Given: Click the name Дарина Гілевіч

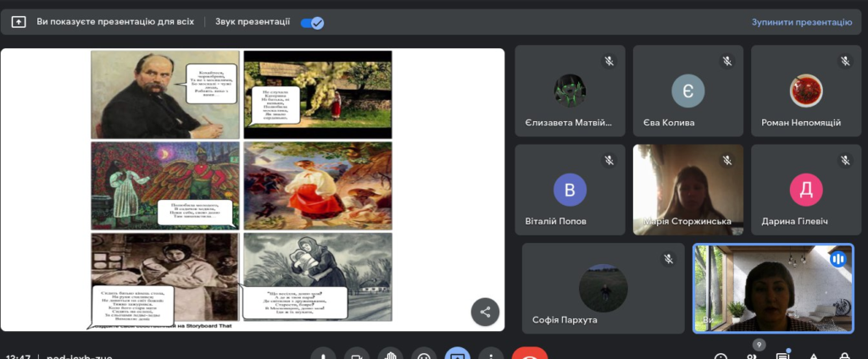Looking at the screenshot, I should tap(794, 221).
